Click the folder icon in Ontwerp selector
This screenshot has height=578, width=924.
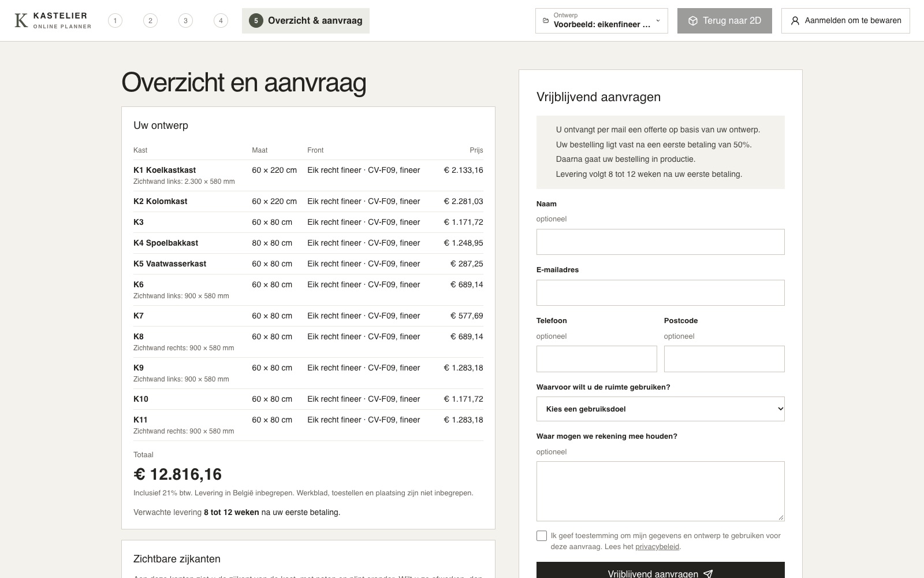[546, 21]
